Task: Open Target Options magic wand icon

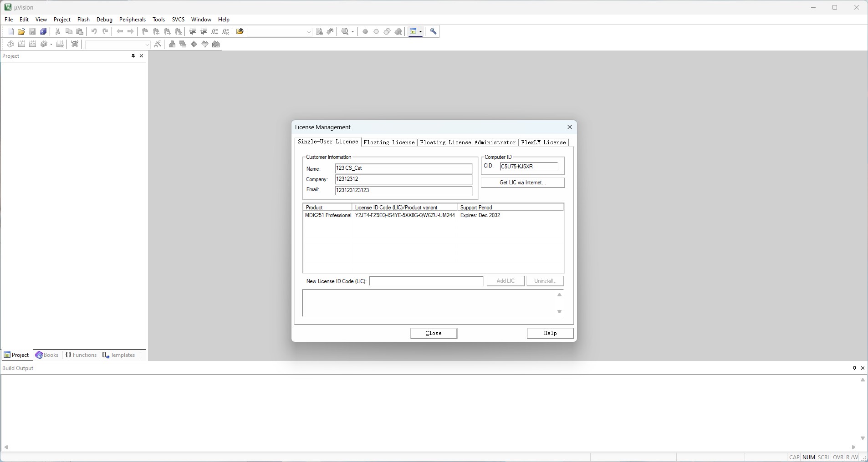Action: (x=158, y=44)
